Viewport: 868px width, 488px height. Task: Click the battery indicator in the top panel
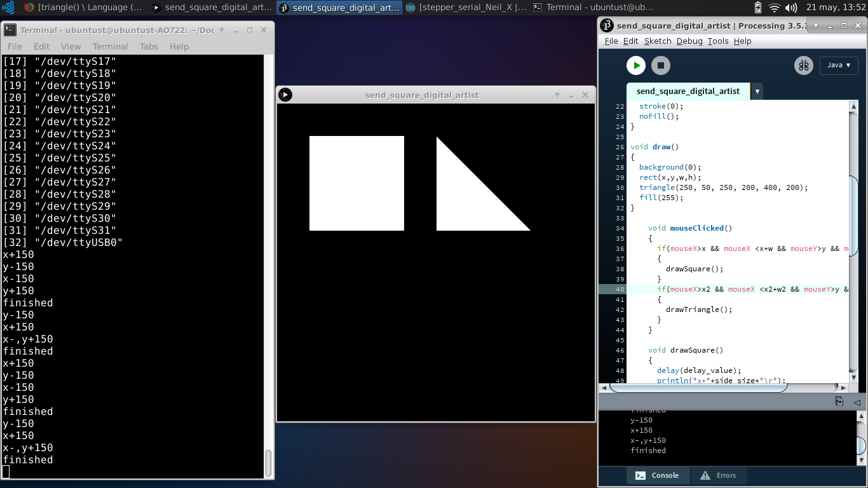(758, 8)
